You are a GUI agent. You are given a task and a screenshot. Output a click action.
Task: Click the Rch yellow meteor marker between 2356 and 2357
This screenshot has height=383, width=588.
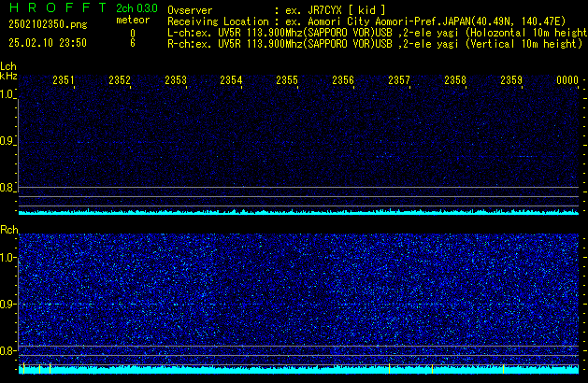(389, 368)
